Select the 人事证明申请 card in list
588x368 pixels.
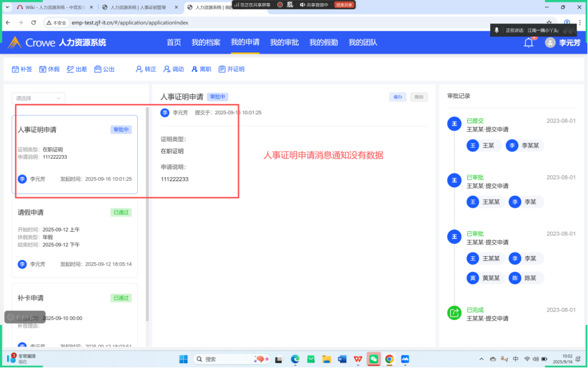click(x=75, y=154)
